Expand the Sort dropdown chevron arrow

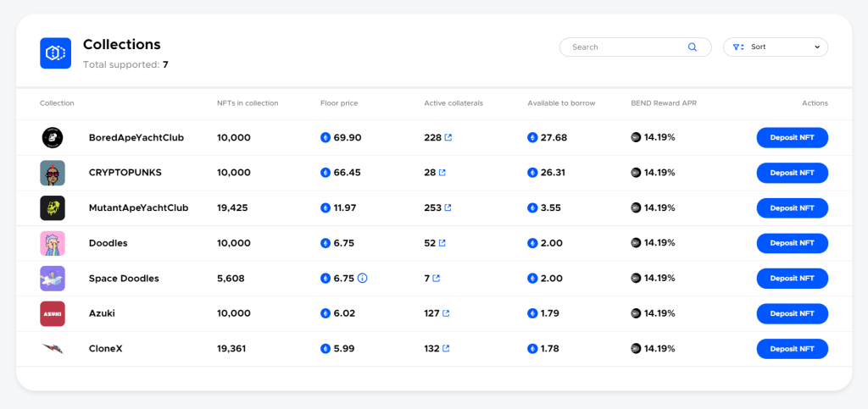(817, 47)
